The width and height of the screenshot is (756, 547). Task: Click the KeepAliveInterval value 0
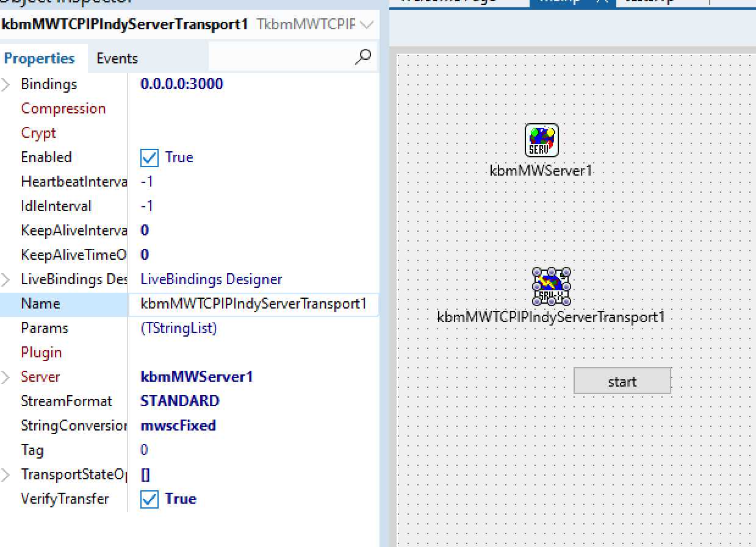pos(145,231)
